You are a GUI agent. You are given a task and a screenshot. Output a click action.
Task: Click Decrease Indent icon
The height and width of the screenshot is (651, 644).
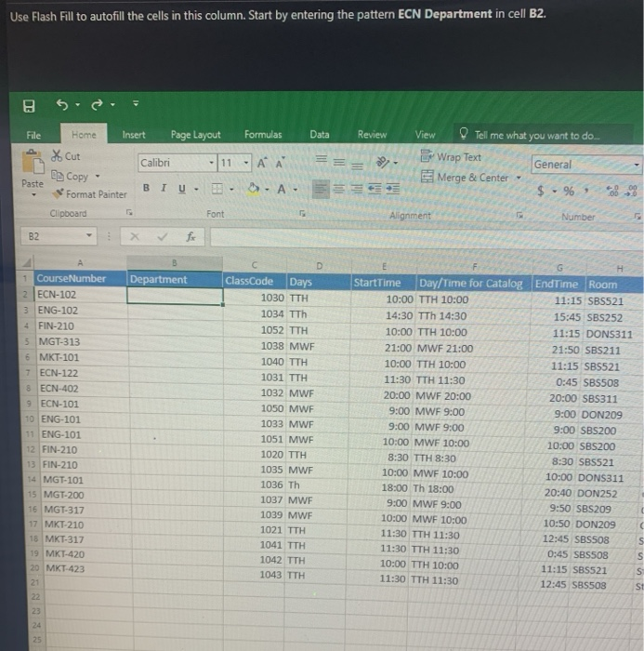[x=375, y=190]
